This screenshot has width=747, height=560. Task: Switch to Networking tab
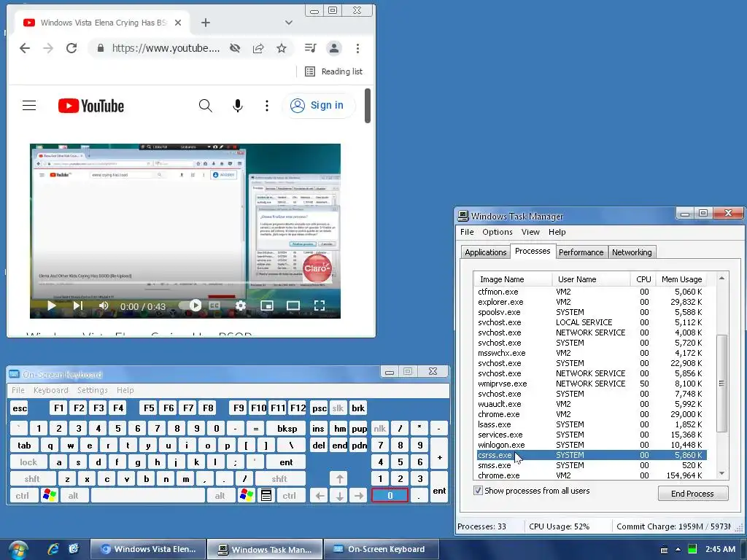[632, 252]
